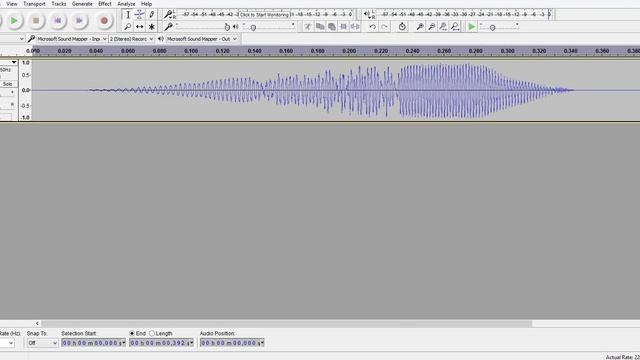Click the microphone icon beside the input device dropdown
This screenshot has height=360, width=640.
pos(31,39)
